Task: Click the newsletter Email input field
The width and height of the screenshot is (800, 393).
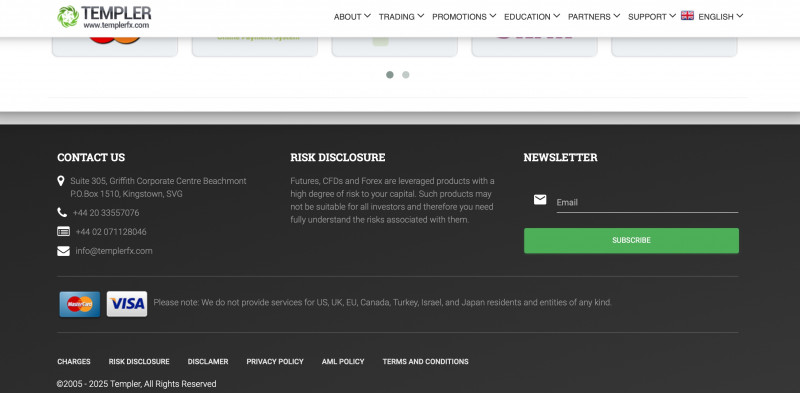Action: (647, 202)
